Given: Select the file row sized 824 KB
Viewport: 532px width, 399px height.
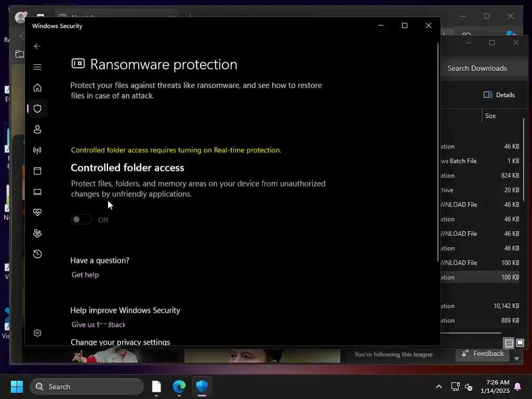Looking at the screenshot, I should point(480,176).
